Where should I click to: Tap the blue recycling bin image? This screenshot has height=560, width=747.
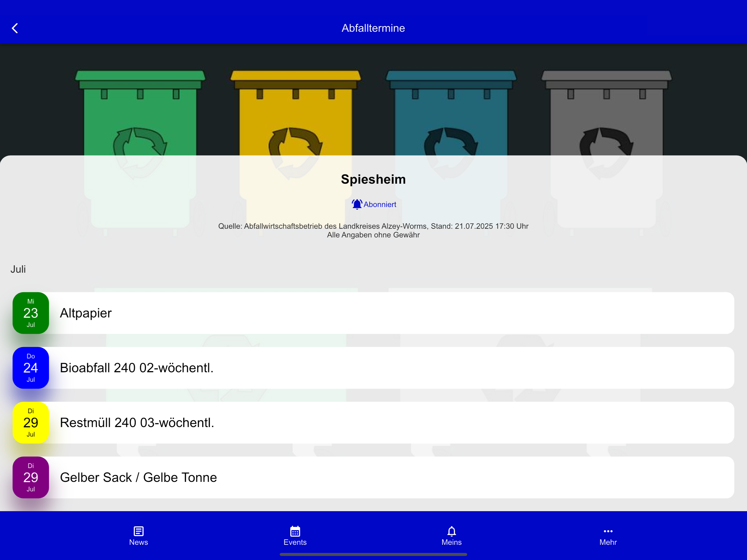click(x=451, y=113)
